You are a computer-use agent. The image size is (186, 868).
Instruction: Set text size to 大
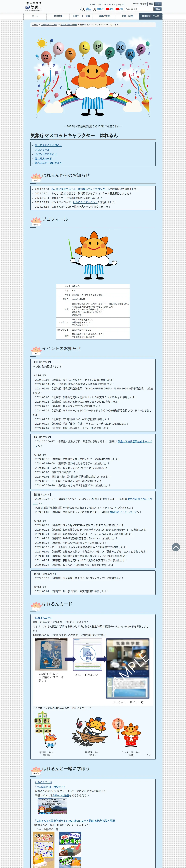point(158,4)
